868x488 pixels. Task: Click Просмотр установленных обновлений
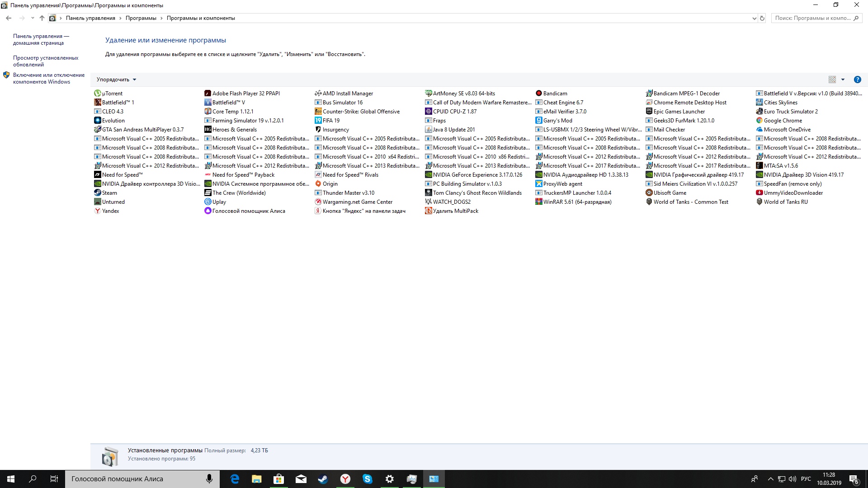pyautogui.click(x=45, y=61)
